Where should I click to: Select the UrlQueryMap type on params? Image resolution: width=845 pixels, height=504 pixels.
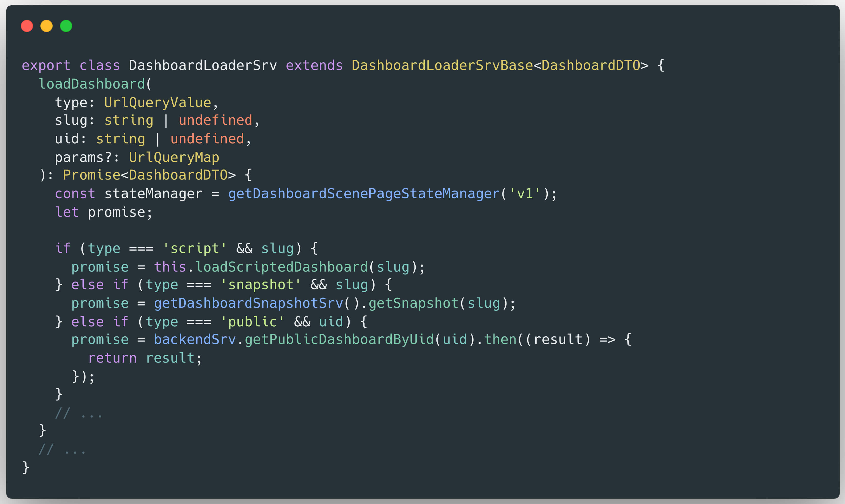[174, 157]
